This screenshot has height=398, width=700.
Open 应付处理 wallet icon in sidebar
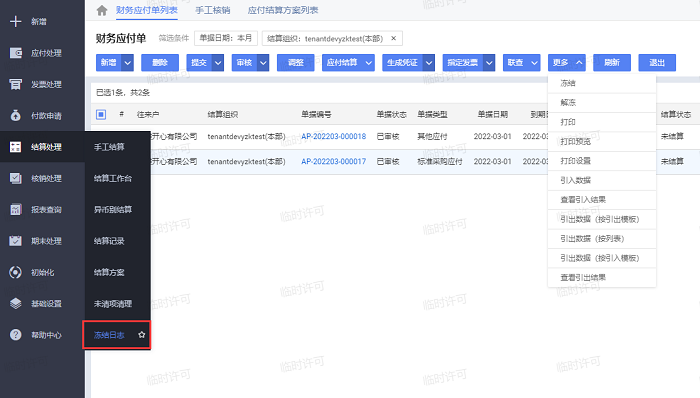16,53
